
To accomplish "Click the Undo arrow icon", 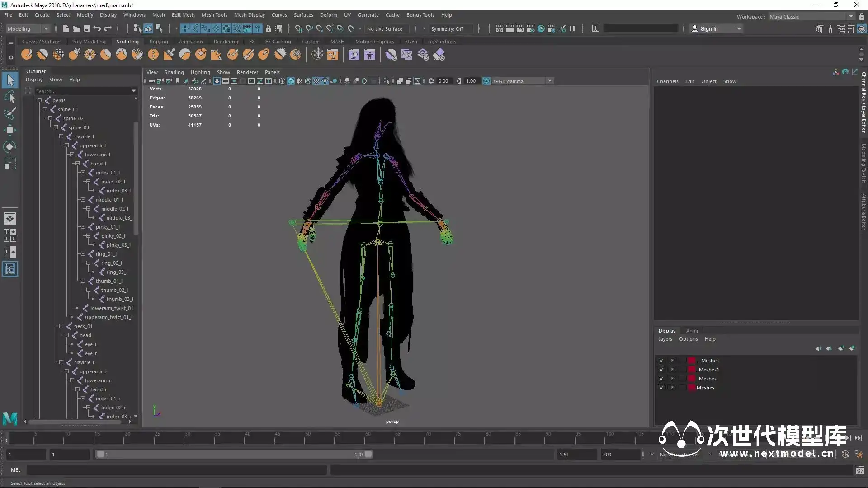I will click(97, 28).
